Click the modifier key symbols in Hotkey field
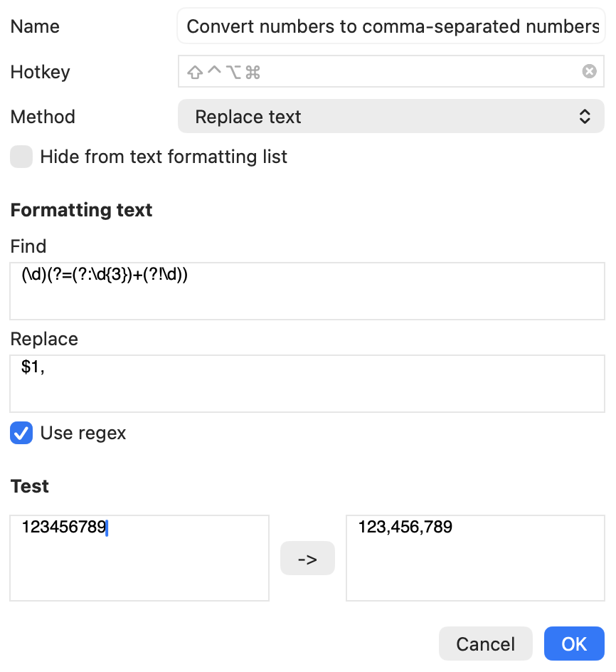This screenshot has height=672, width=616. coord(223,72)
